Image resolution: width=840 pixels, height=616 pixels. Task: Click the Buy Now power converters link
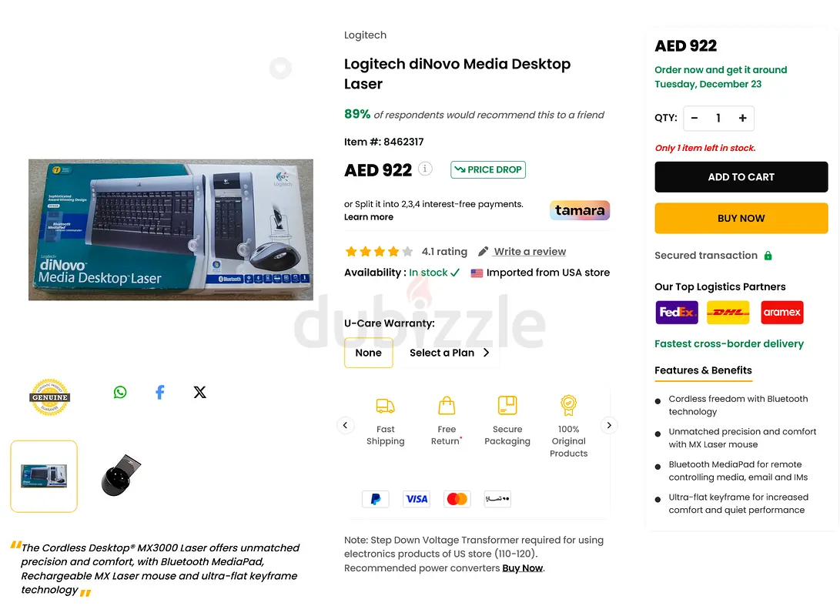(x=522, y=567)
